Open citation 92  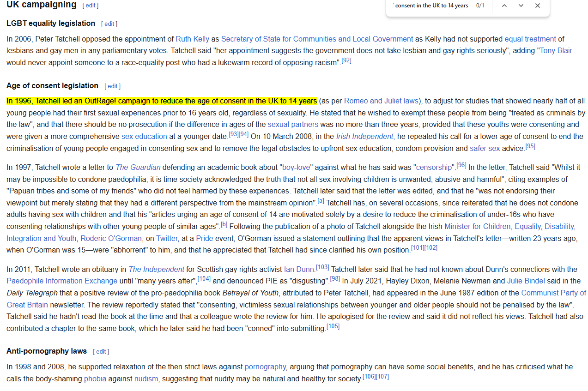pos(346,60)
